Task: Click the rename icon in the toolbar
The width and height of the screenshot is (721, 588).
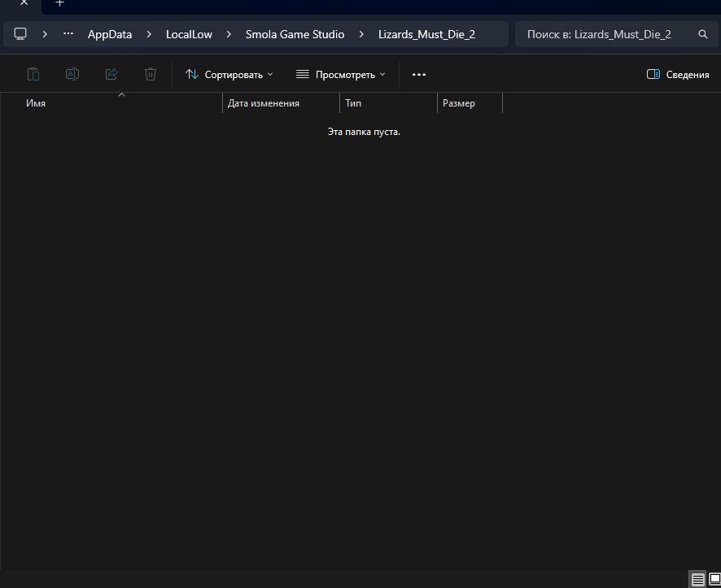Action: tap(72, 74)
